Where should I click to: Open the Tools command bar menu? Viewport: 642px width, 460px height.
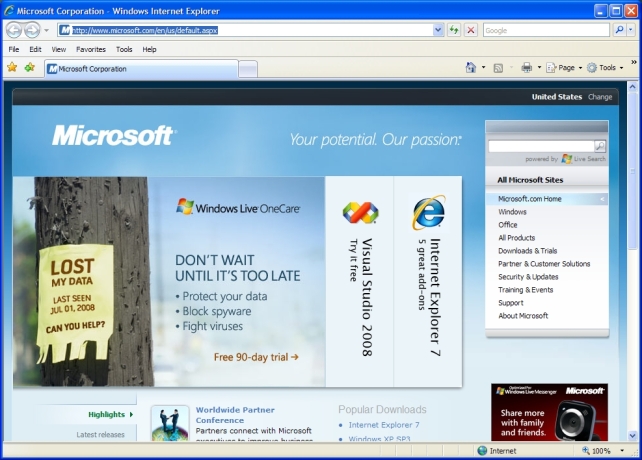click(x=605, y=68)
